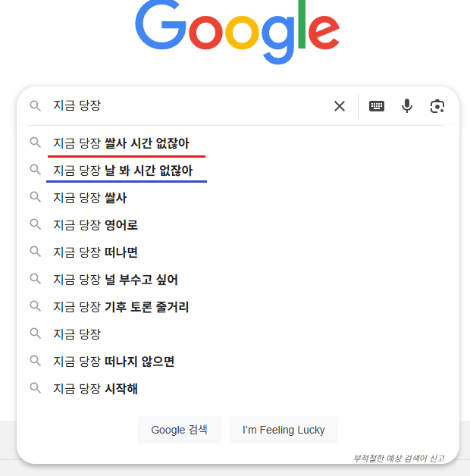Click the magnifier icon in the search field

point(35,106)
